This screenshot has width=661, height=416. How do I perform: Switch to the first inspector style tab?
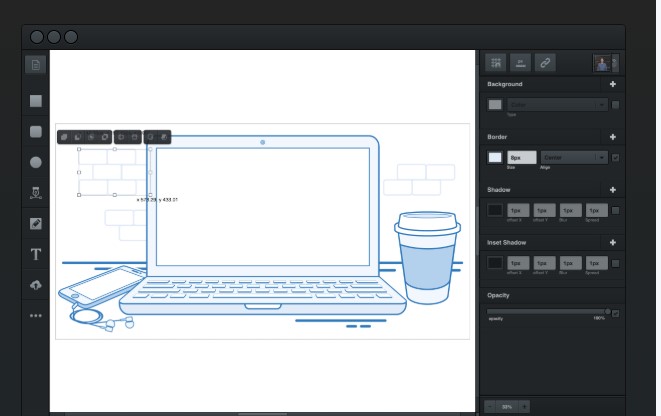coord(496,63)
